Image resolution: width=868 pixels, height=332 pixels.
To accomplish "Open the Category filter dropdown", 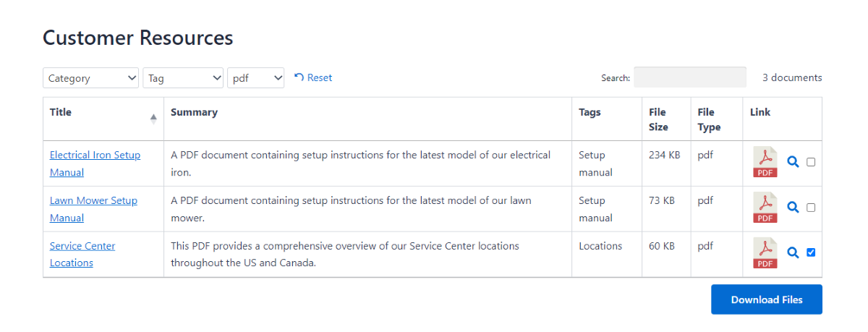I will (90, 78).
